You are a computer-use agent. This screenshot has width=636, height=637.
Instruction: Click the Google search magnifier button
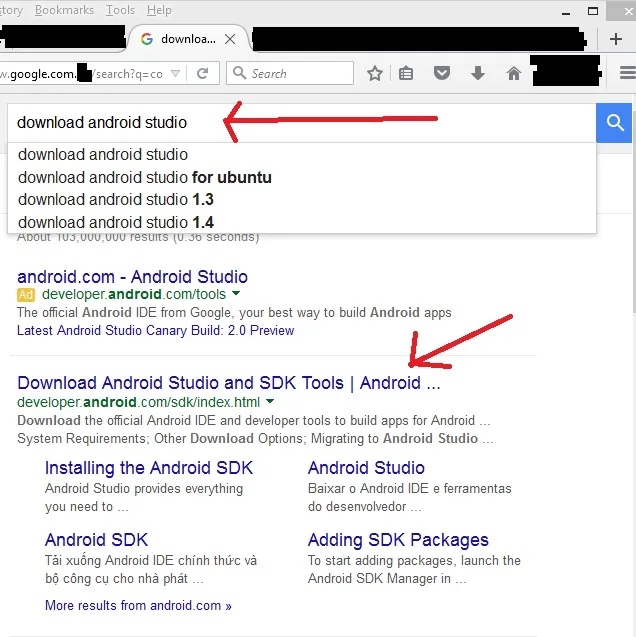coord(614,123)
